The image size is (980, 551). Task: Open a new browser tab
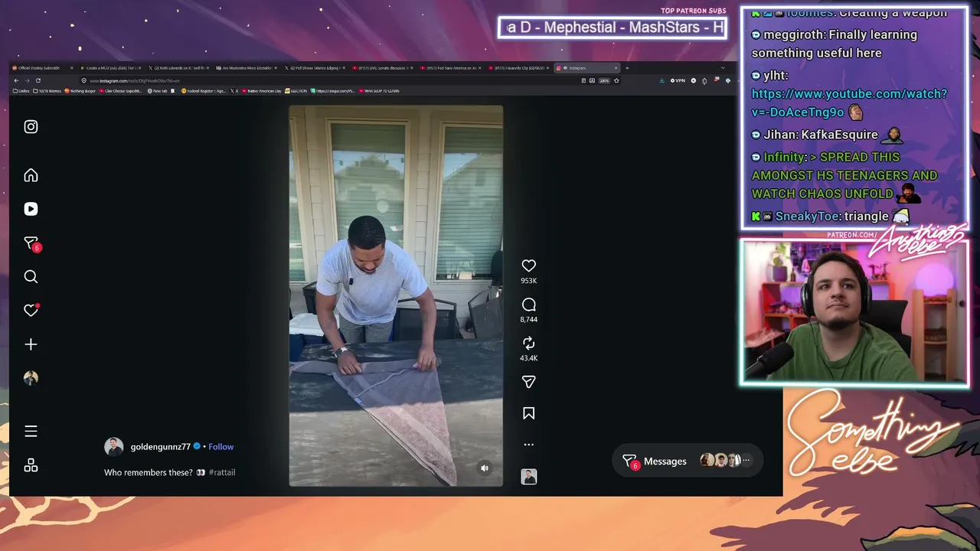pos(627,68)
